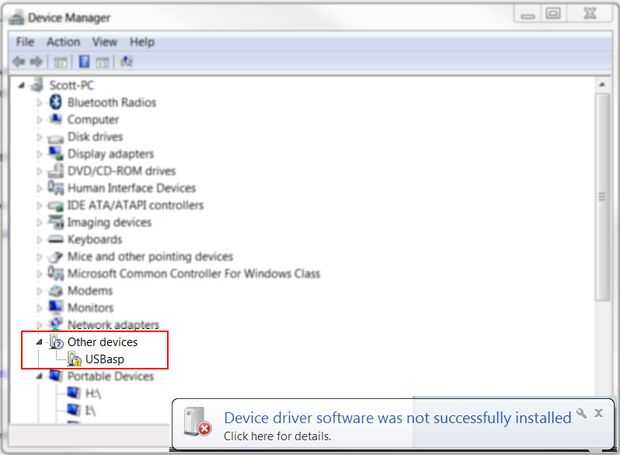620x455 pixels.
Task: Select the Network adapters label
Action: 113,325
